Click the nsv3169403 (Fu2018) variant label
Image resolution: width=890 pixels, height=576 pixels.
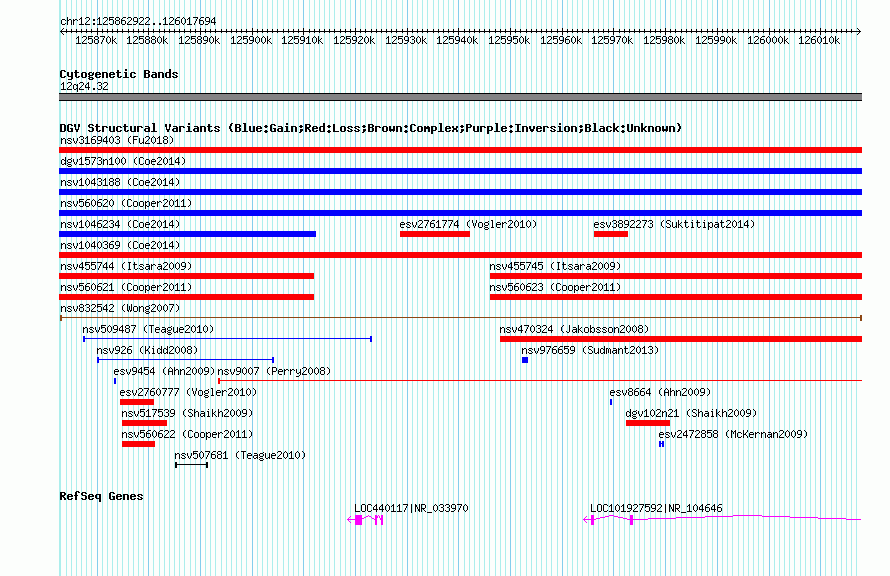point(117,140)
